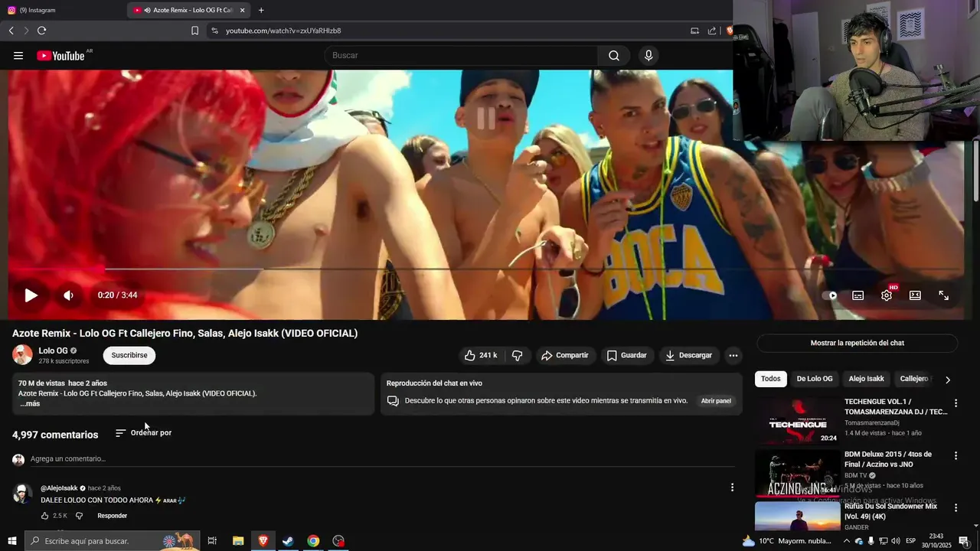Screen dimensions: 980x551
Task: Click the browser share page icon
Action: [x=712, y=31]
